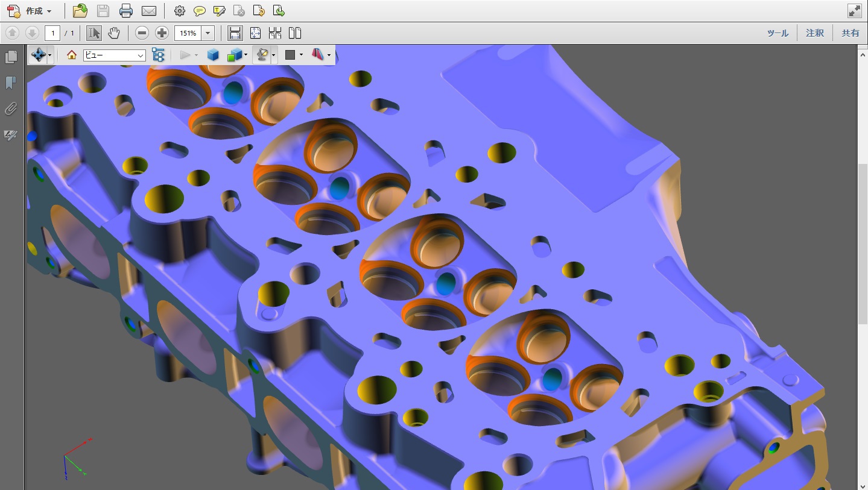Toggle the model tree panel
This screenshot has height=490, width=868.
pyautogui.click(x=159, y=55)
